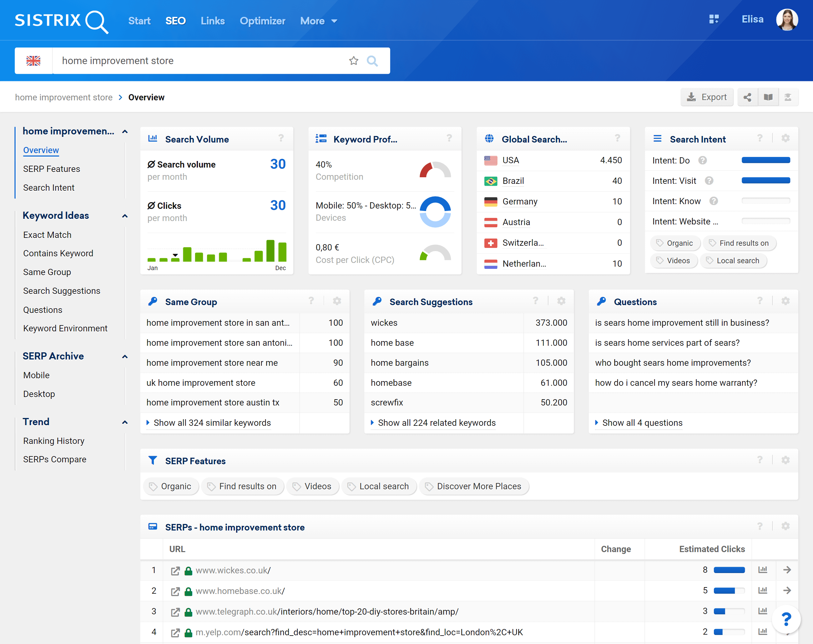The image size is (813, 644).
Task: Click the monthly search volume bar chart
Action: pos(217,250)
